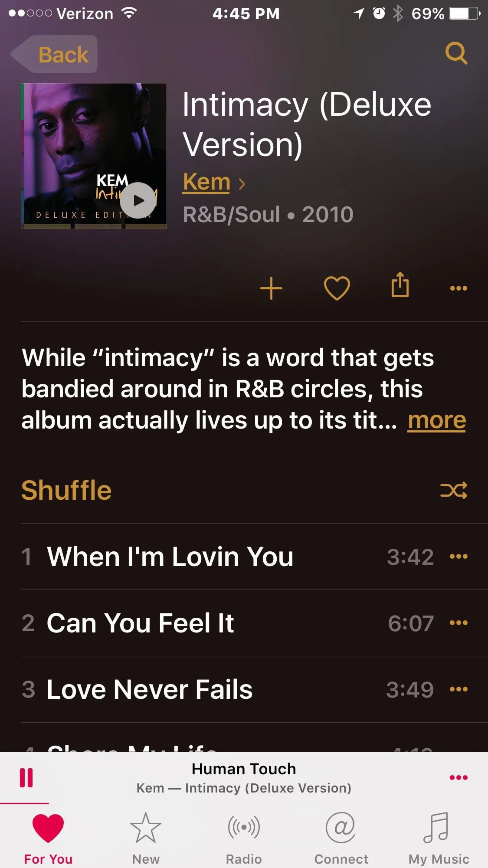This screenshot has height=868, width=488.
Task: Open more options for Love Never Fails
Action: click(459, 689)
